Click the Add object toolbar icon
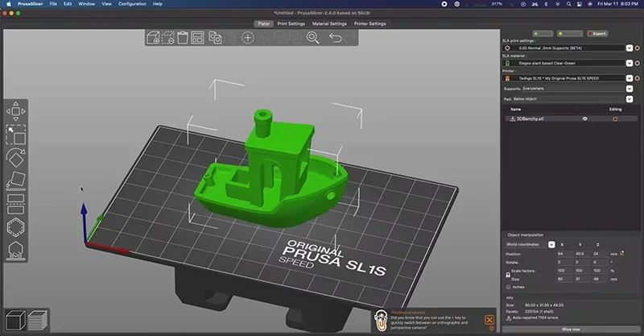The width and height of the screenshot is (644, 336). click(x=153, y=38)
